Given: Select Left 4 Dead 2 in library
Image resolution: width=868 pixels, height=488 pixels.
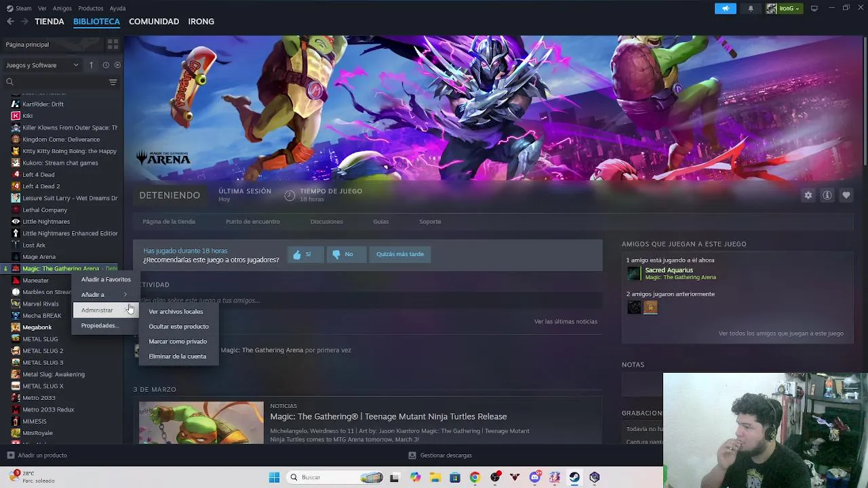Looking at the screenshot, I should [x=41, y=186].
